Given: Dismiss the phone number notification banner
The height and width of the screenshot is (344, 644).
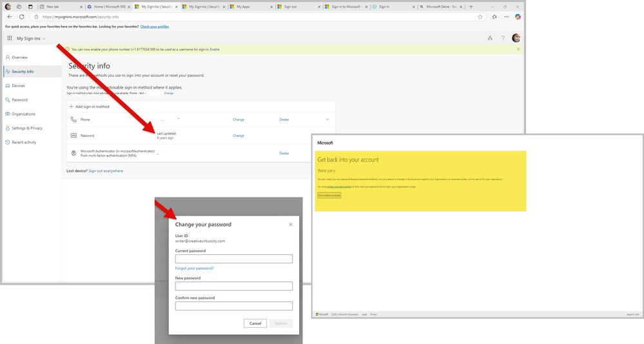Looking at the screenshot, I should (x=518, y=49).
